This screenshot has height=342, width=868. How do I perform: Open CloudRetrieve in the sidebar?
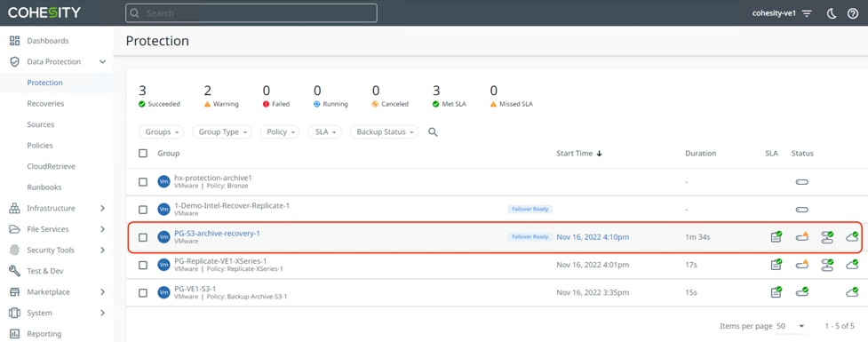51,166
